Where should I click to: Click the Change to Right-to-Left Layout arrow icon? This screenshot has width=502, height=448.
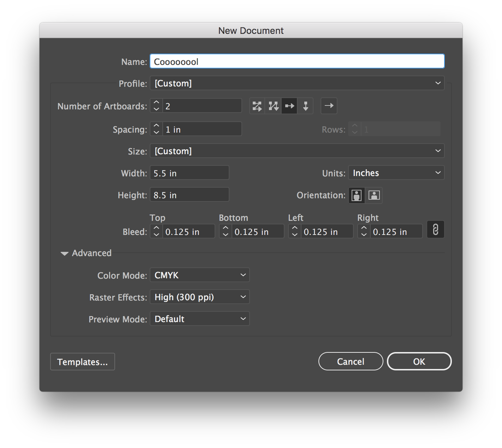click(329, 106)
